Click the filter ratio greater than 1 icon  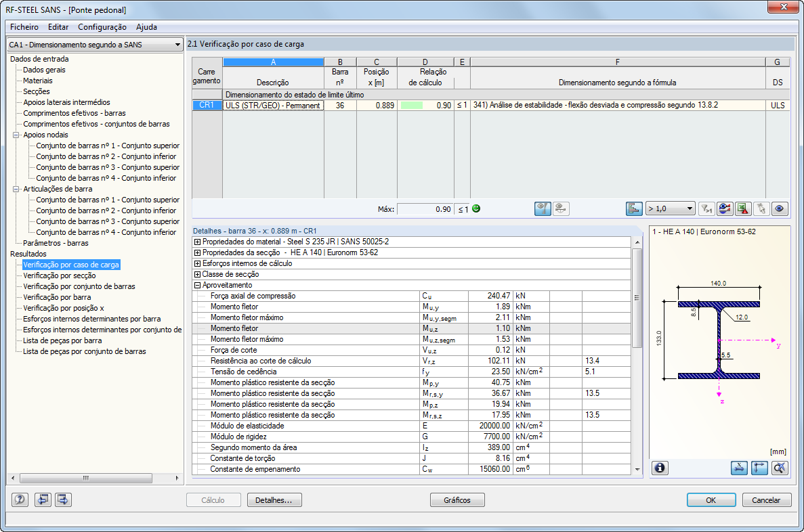click(706, 208)
